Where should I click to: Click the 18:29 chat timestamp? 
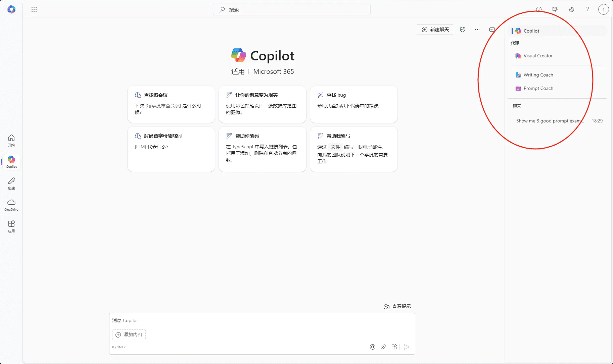[597, 121]
